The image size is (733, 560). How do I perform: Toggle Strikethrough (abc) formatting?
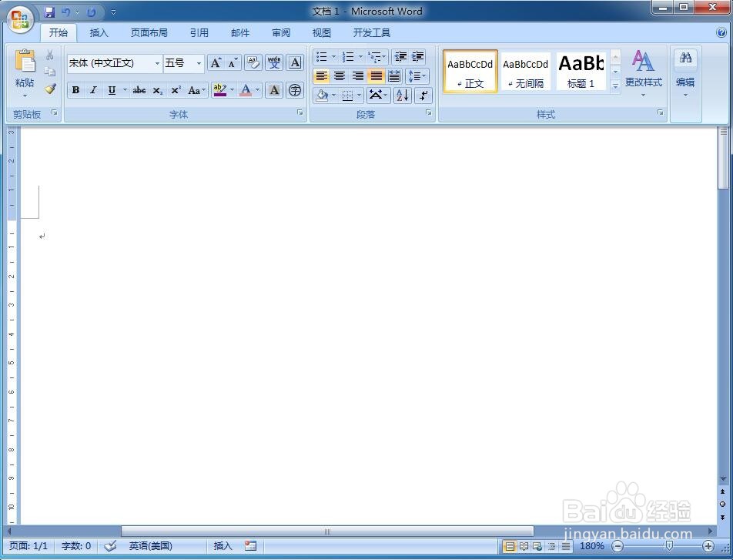[139, 90]
